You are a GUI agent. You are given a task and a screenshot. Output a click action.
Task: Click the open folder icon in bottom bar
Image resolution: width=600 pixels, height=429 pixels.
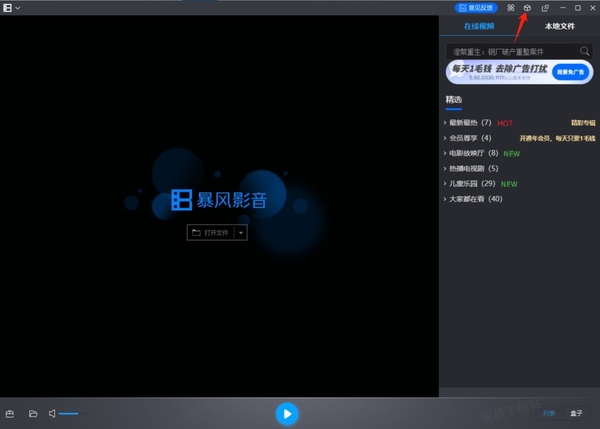click(32, 413)
